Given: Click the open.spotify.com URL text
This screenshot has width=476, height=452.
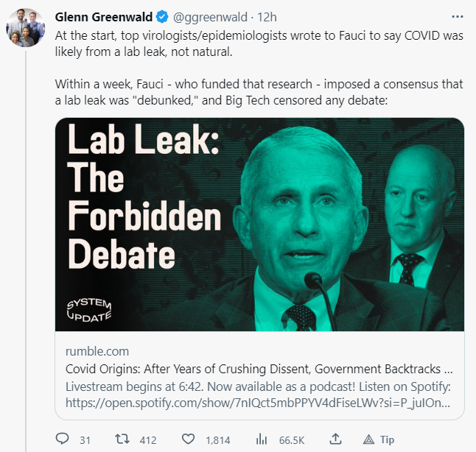Looking at the screenshot, I should click(x=257, y=403).
